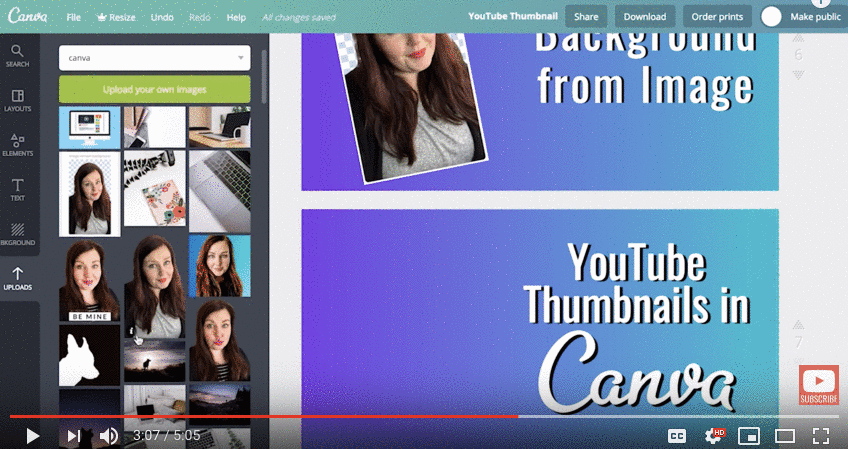848x449 pixels.
Task: Select phone and notebook flatlay thumbnail
Action: 155,127
